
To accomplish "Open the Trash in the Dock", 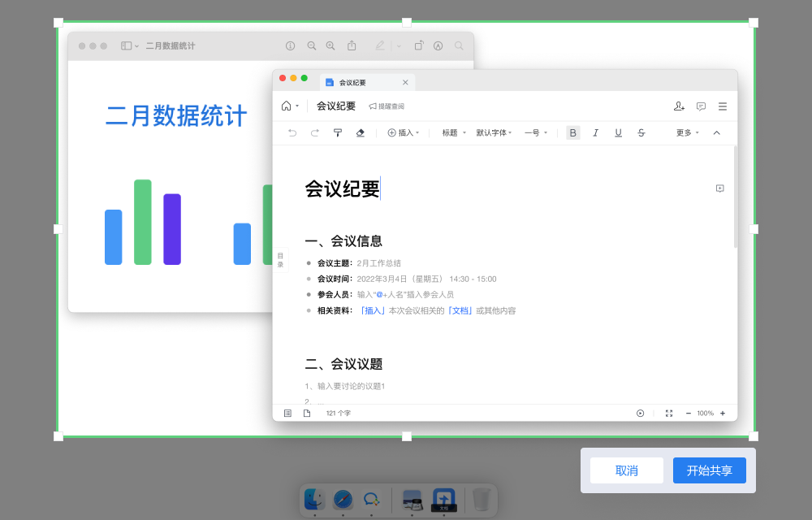I will 482,500.
